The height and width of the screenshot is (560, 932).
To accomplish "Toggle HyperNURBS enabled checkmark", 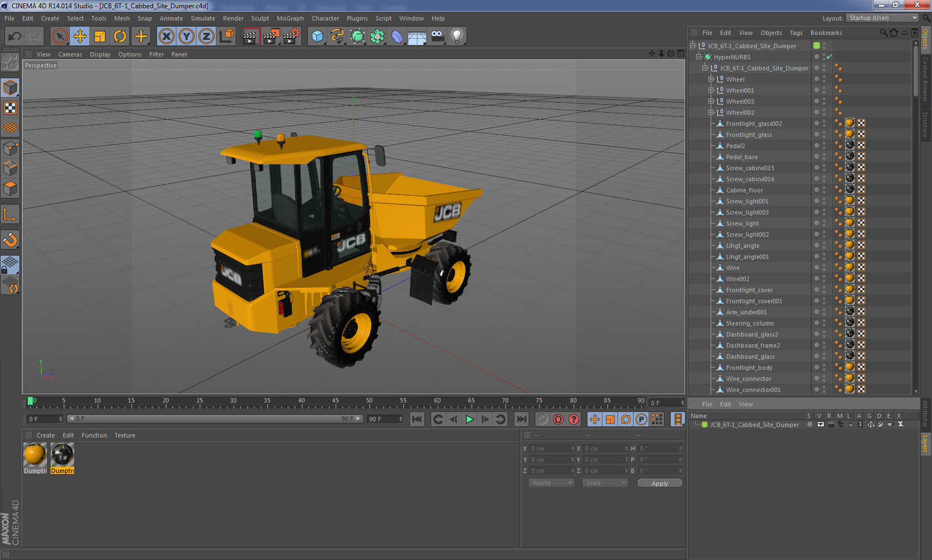I will (829, 57).
